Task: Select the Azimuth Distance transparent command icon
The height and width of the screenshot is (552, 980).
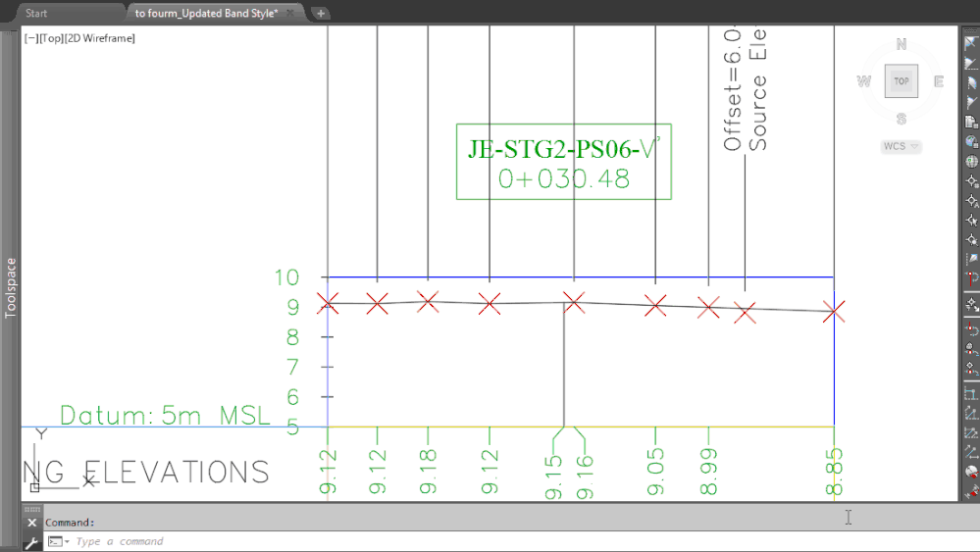Action: click(x=971, y=82)
